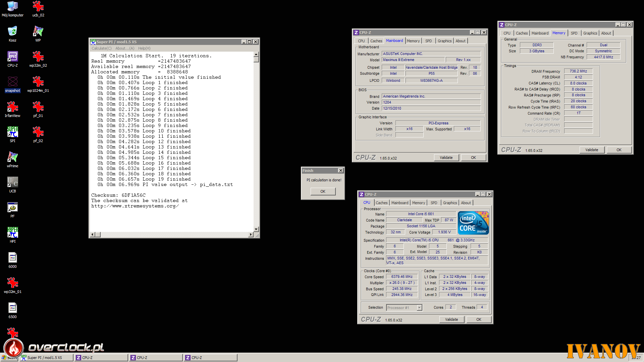The height and width of the screenshot is (362, 644).
Task: Launch the HPI desktop shortcut
Action: [12, 235]
